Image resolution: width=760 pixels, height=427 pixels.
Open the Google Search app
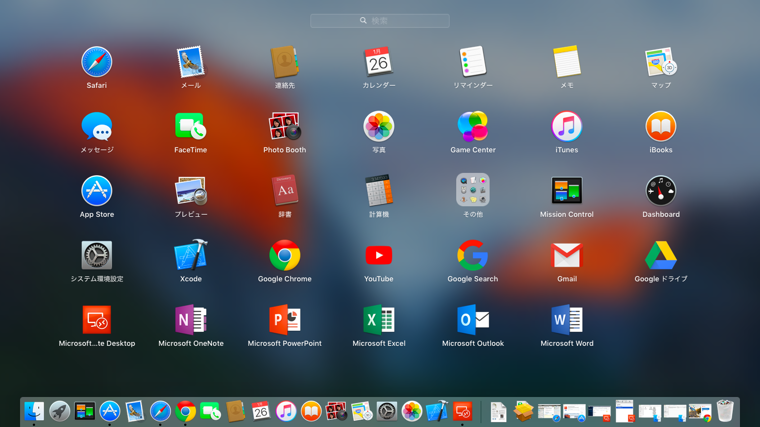tap(473, 255)
